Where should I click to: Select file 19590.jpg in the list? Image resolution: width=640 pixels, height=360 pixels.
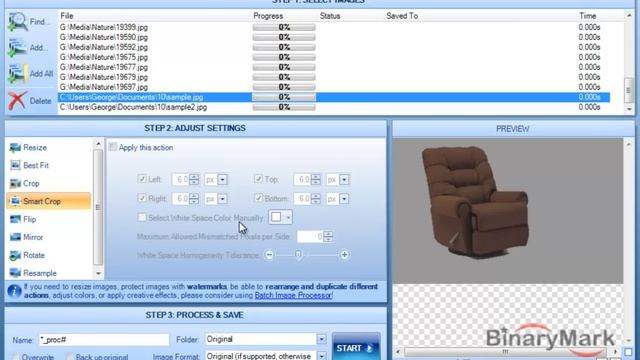point(104,37)
